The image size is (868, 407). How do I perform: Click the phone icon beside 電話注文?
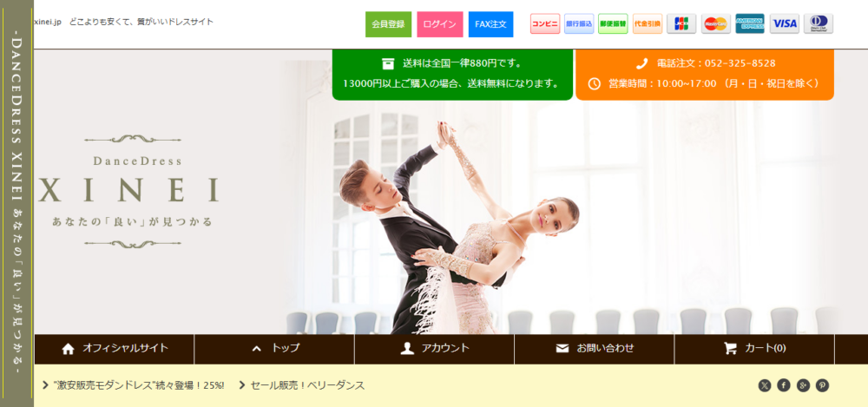(x=641, y=63)
